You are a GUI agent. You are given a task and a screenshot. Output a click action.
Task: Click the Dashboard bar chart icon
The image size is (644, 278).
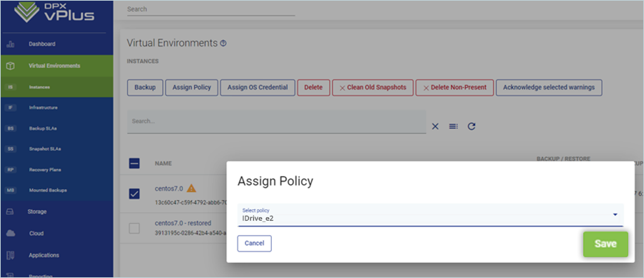click(11, 44)
